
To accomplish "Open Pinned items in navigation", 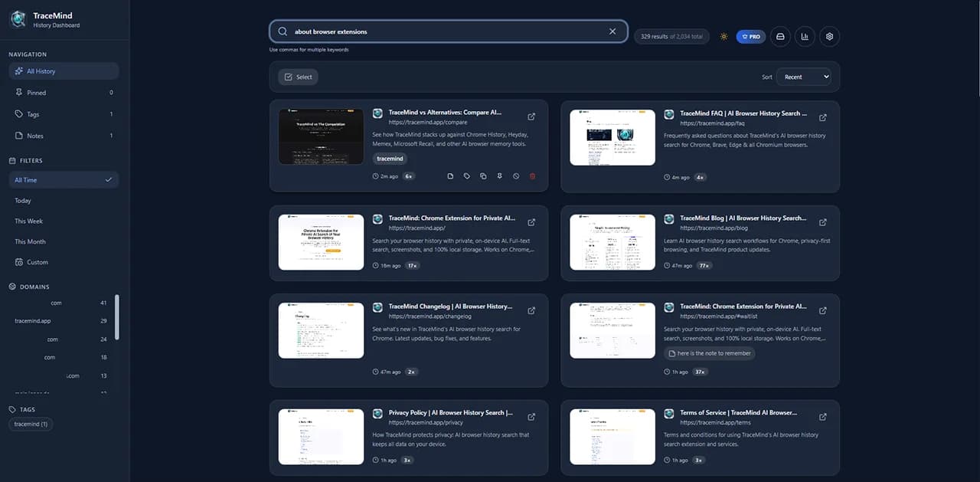I will pos(64,93).
